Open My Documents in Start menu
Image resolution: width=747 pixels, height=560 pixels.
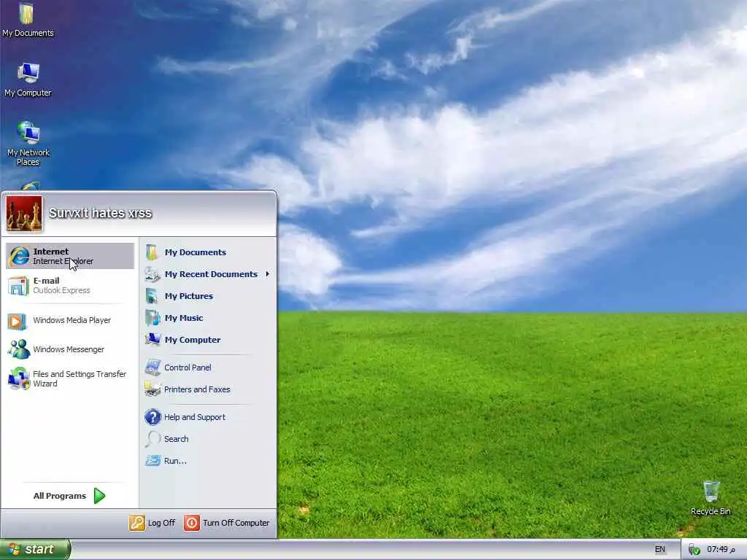[208, 252]
